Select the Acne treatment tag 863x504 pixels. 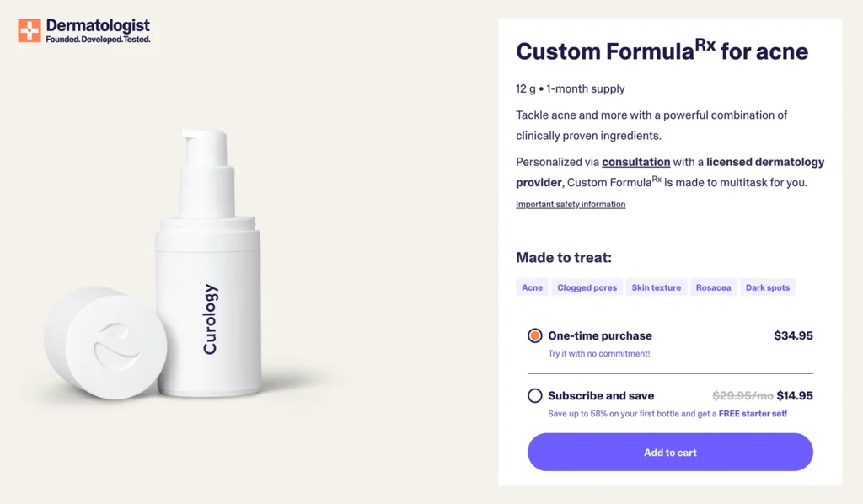click(532, 287)
